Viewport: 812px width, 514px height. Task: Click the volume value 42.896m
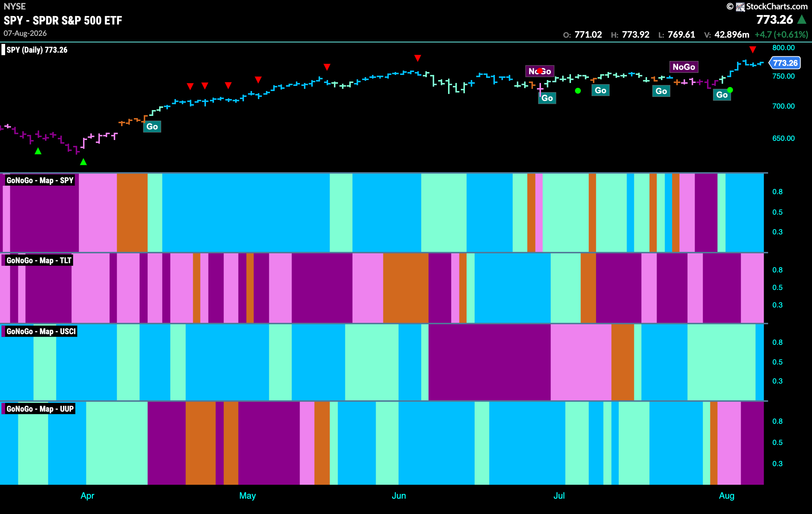732,34
